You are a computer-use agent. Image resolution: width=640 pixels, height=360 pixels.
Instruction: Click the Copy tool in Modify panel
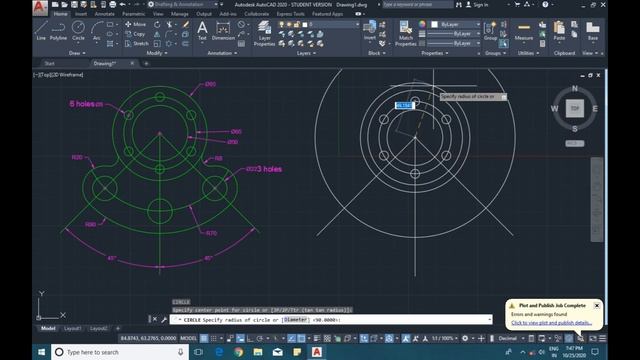pyautogui.click(x=135, y=34)
